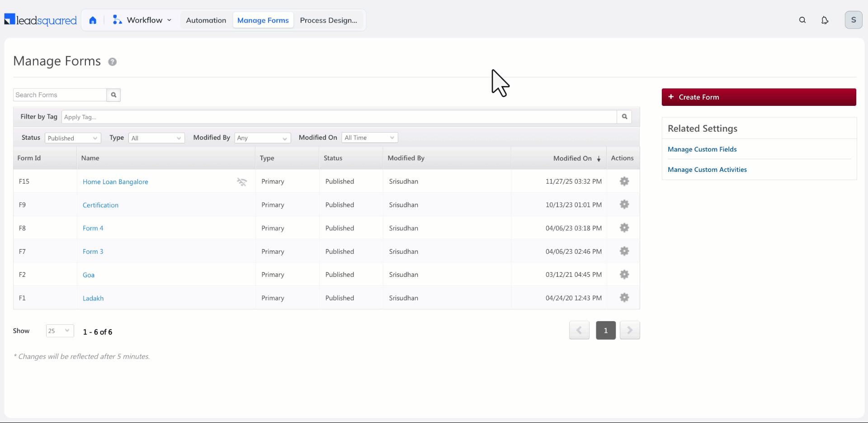Open the Workflow menu
The width and height of the screenshot is (868, 423).
(142, 20)
